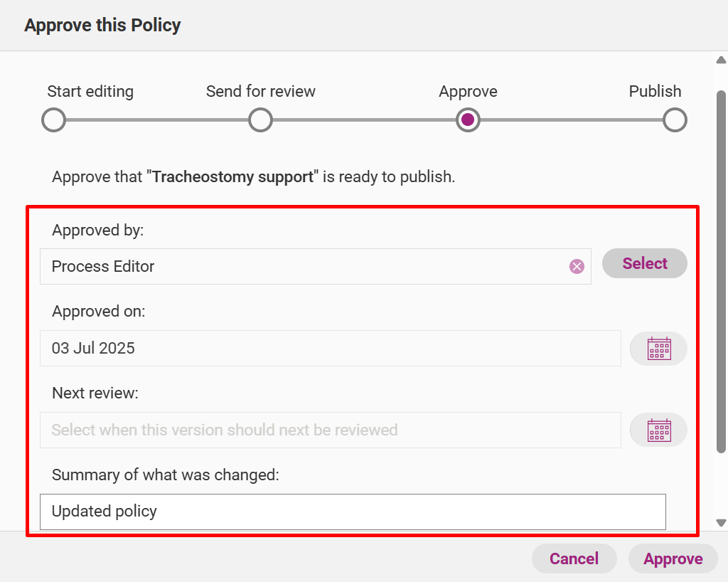Cancel the policy approval dialog
Viewport: 728px width, 582px height.
coord(574,559)
